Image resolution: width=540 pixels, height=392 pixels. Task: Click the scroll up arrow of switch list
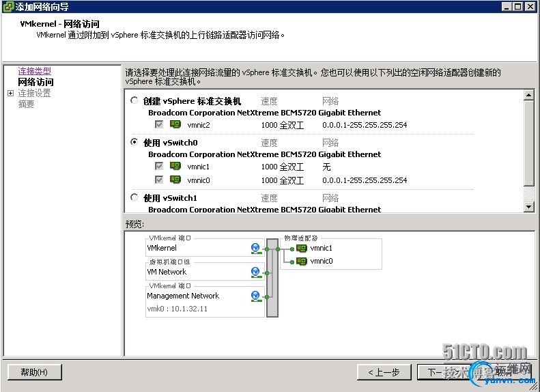528,95
